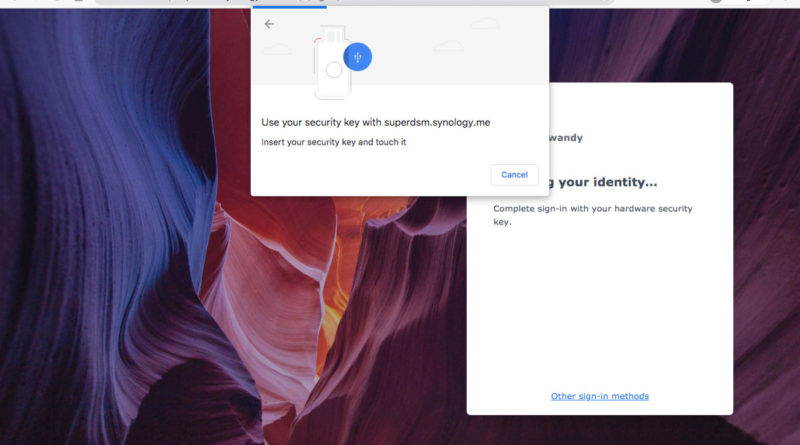Click the page loading progress bar

coord(290,8)
